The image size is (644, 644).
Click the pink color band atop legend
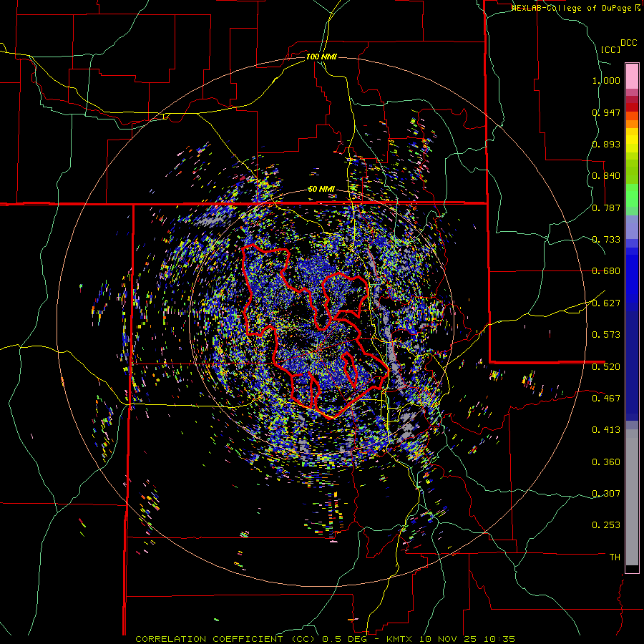click(632, 76)
